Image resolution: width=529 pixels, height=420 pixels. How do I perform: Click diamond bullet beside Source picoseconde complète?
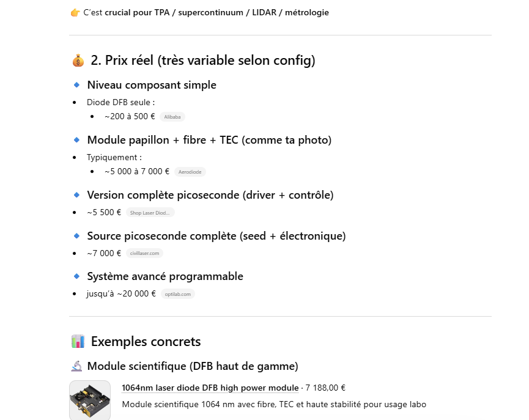76,236
